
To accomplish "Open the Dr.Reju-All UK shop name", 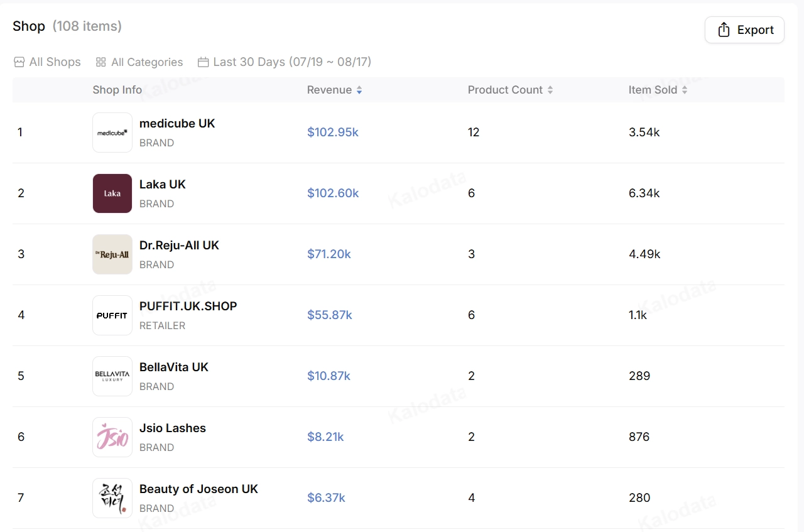I will (x=179, y=245).
